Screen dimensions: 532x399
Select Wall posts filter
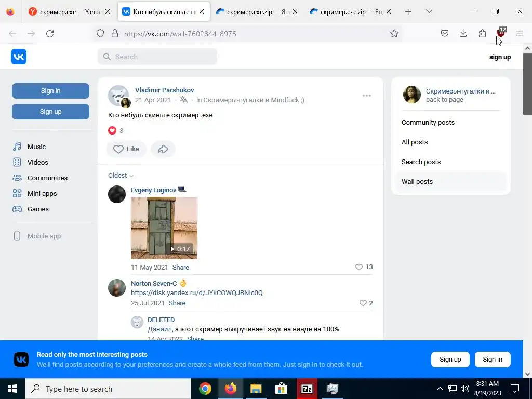pos(451,181)
